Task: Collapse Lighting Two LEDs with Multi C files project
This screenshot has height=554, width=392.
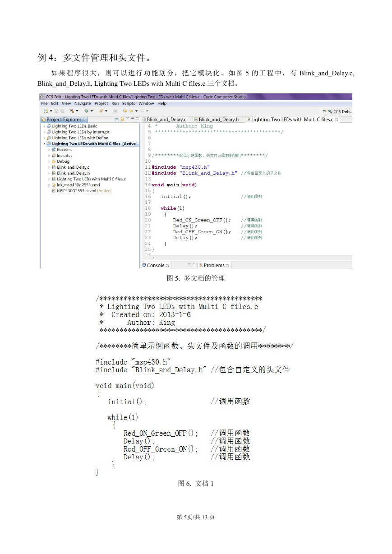Action: (44, 144)
